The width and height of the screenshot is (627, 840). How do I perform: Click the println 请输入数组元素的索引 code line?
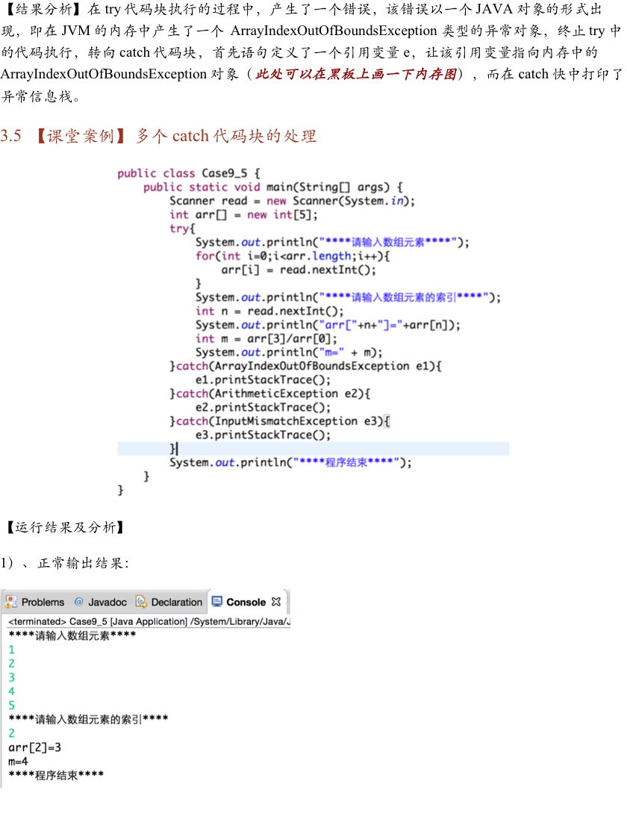348,297
